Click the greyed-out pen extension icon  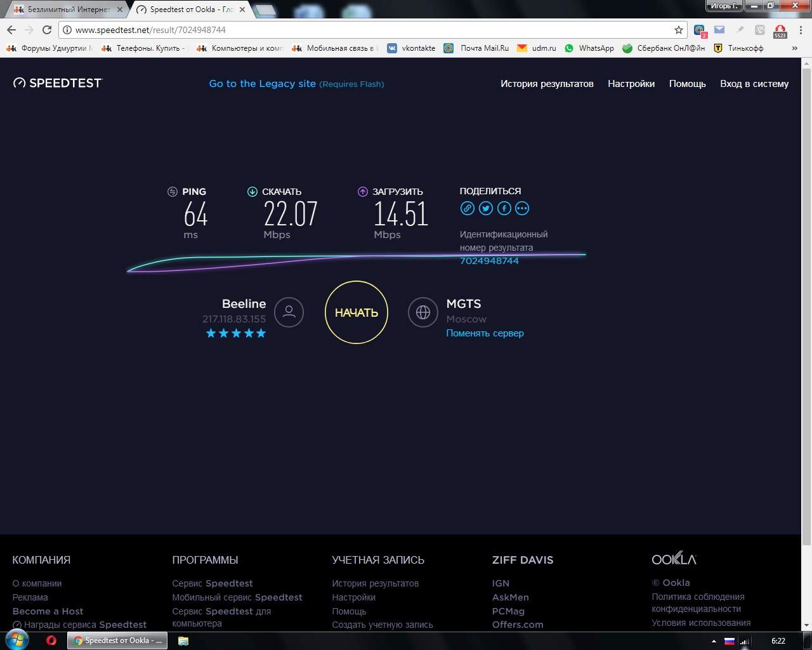coord(740,29)
